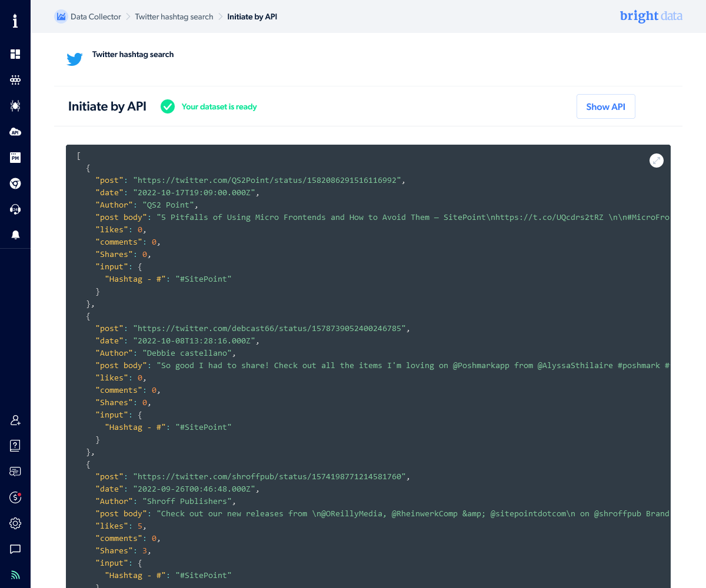706x588 pixels.
Task: Open the message ticket icon in the sidebar
Action: pos(15,472)
